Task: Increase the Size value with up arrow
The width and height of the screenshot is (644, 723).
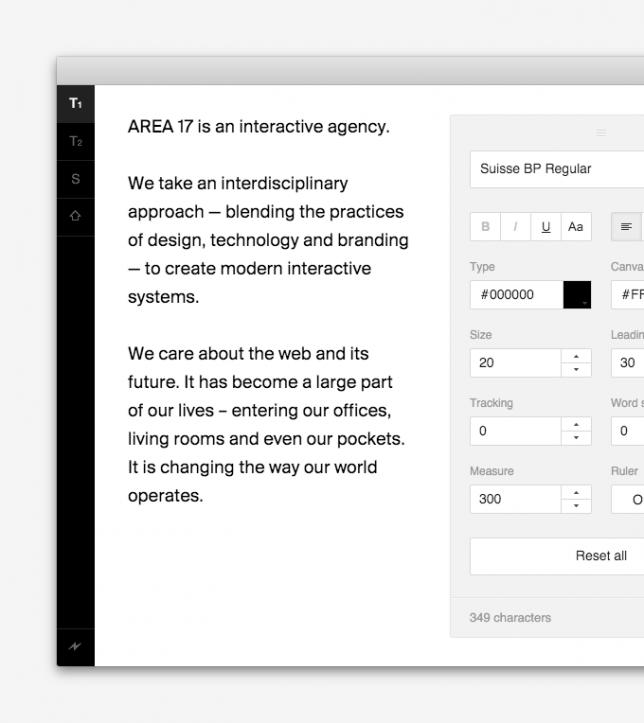Action: [x=576, y=356]
